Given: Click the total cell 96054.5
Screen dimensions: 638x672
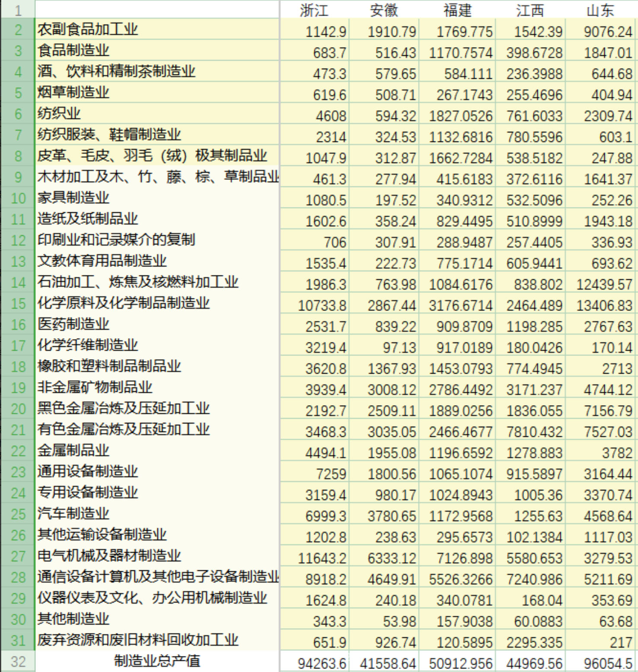Looking at the screenshot, I should coord(608,663).
